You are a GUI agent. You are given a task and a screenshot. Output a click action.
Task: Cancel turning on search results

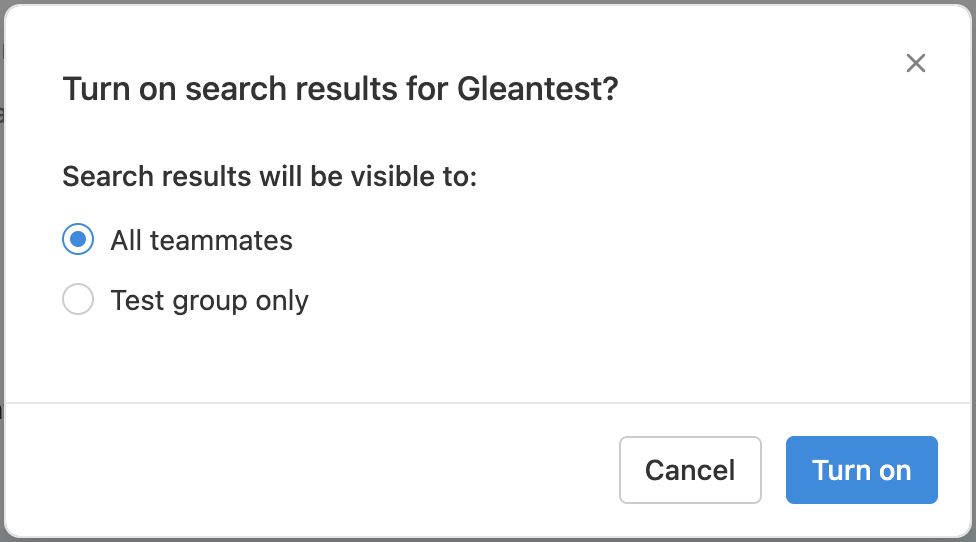tap(690, 470)
